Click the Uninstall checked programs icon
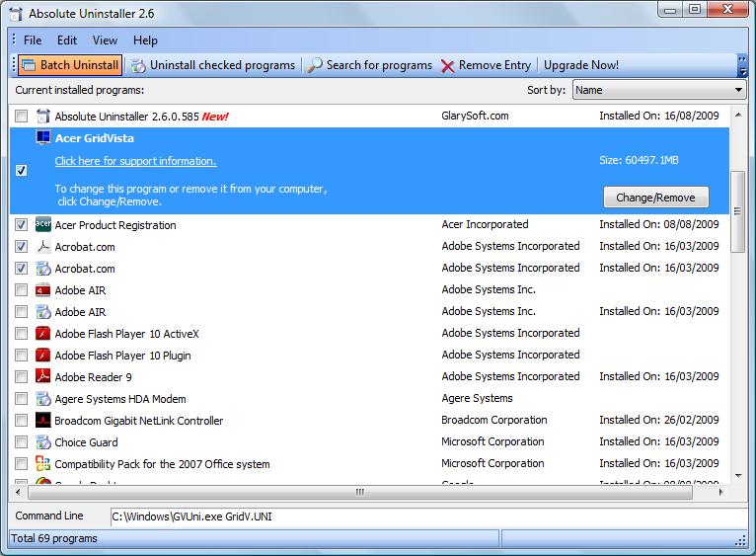 (x=138, y=65)
